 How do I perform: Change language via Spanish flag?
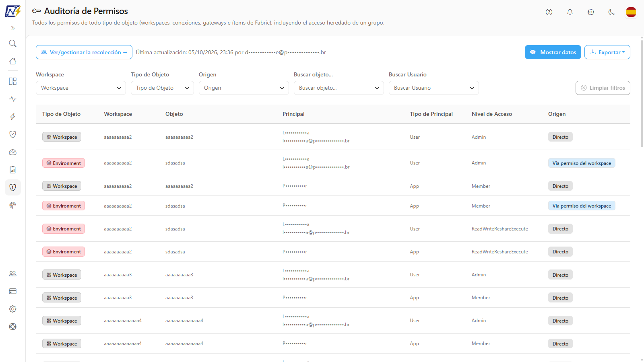[631, 12]
